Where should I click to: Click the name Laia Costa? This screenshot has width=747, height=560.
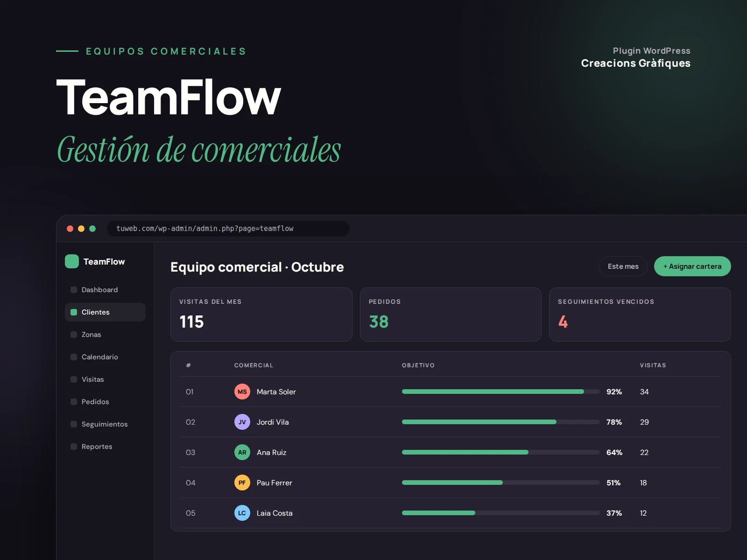[x=275, y=513]
